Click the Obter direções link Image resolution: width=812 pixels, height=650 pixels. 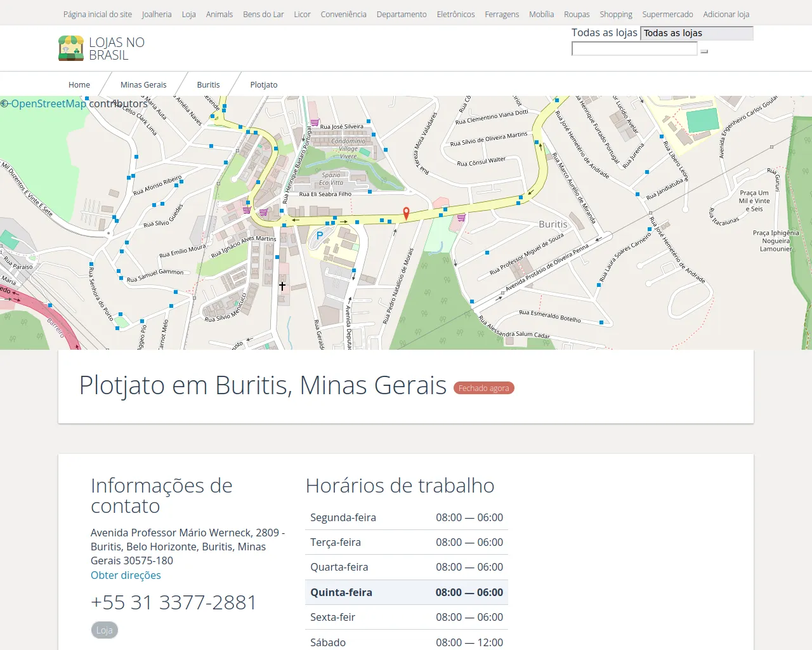pos(126,575)
